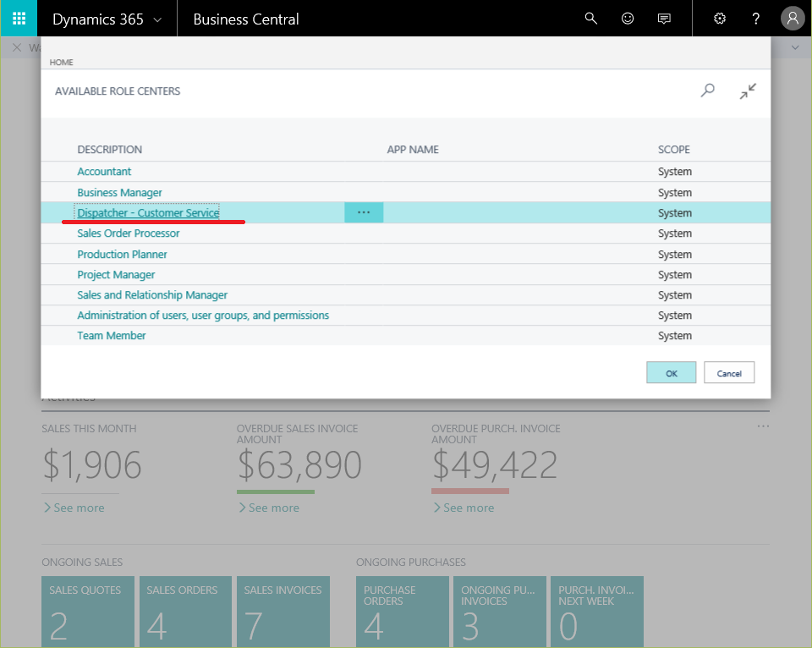Select the Project Manager role center
The height and width of the screenshot is (648, 812).
pyautogui.click(x=116, y=275)
